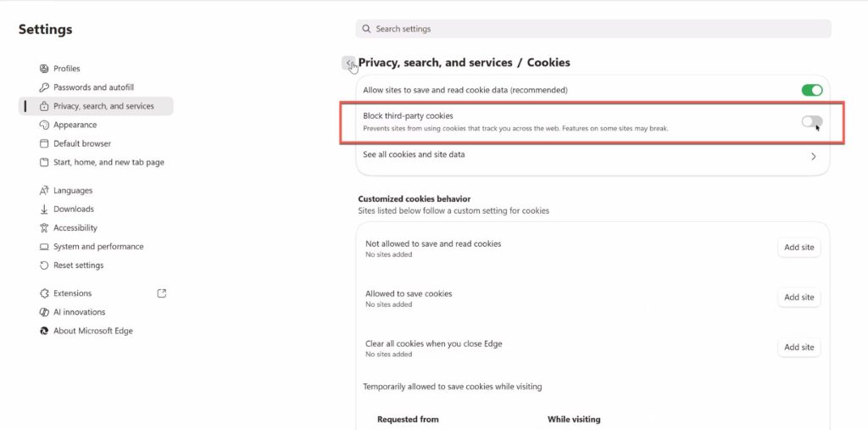Click the Languages icon in sidebar
The height and width of the screenshot is (430, 868).
point(44,191)
